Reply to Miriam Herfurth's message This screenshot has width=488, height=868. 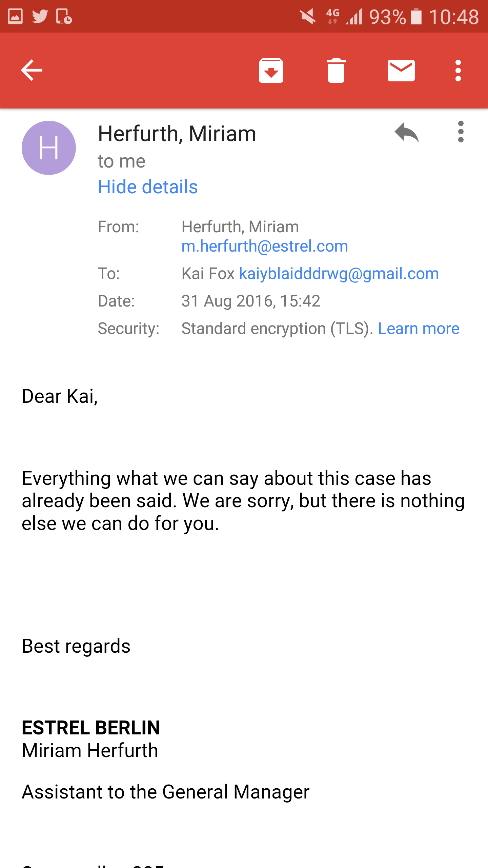coord(407,132)
